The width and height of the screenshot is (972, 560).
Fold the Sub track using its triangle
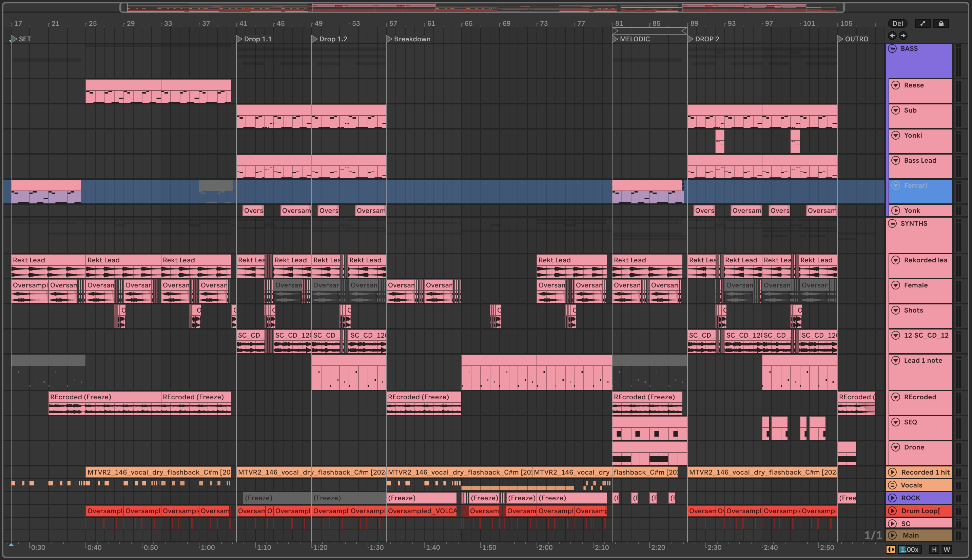pos(896,110)
